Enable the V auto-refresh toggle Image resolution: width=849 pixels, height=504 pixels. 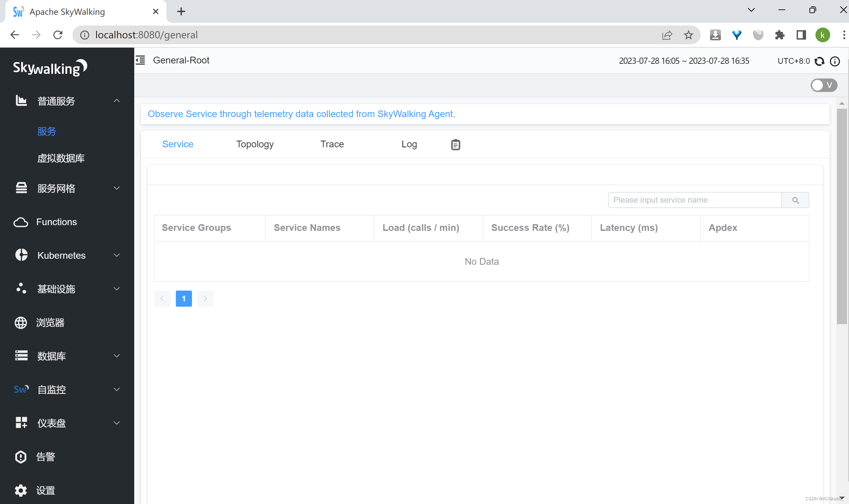823,85
